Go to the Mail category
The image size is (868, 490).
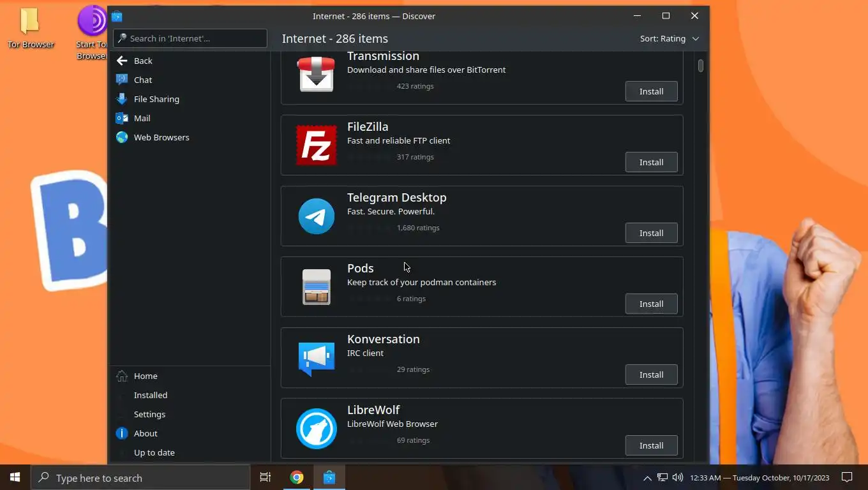pyautogui.click(x=142, y=118)
